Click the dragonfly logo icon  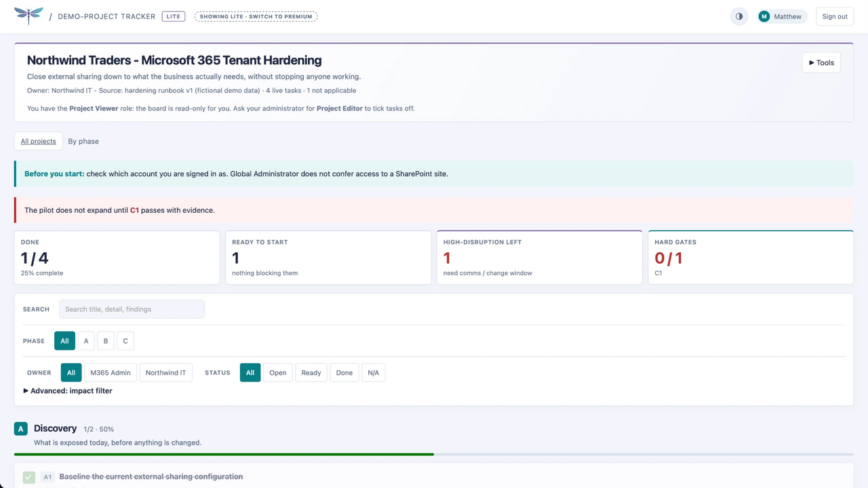28,15
